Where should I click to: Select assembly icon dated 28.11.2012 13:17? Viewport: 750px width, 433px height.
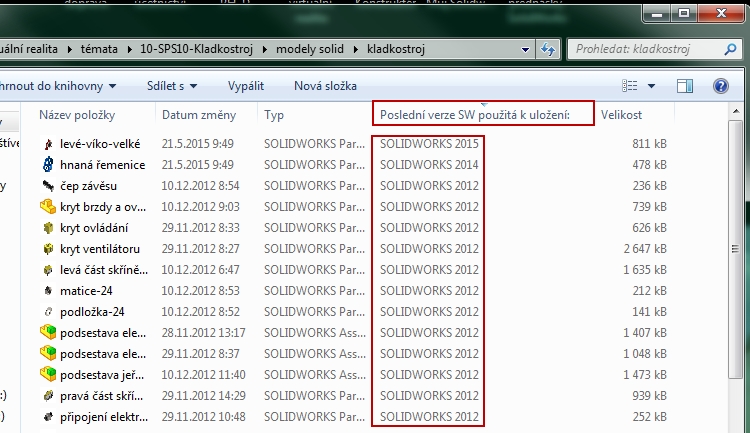pyautogui.click(x=48, y=332)
